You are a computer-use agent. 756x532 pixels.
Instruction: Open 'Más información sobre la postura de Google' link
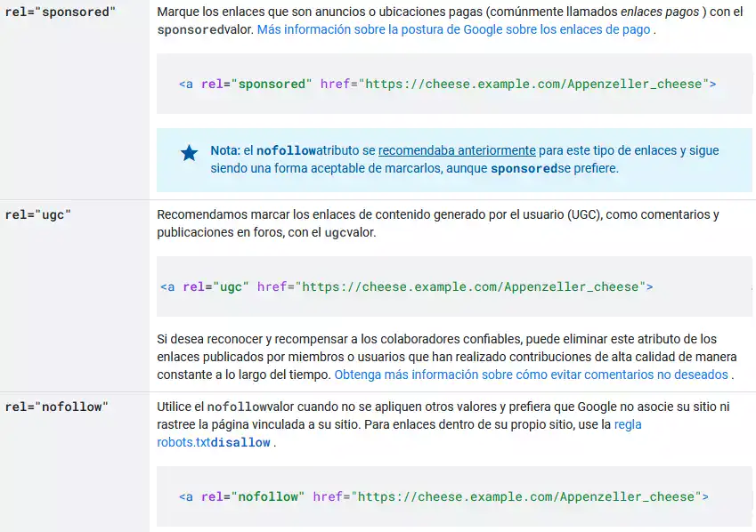[454, 30]
